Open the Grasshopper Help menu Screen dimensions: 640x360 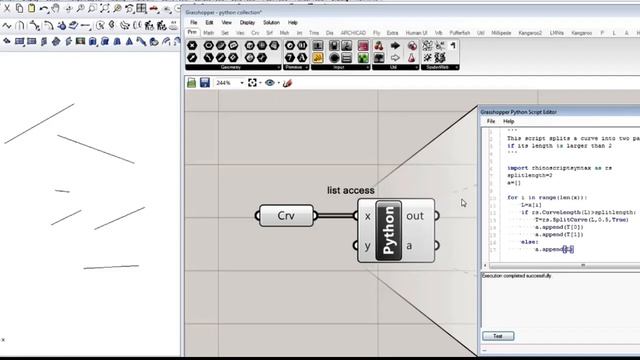293,22
